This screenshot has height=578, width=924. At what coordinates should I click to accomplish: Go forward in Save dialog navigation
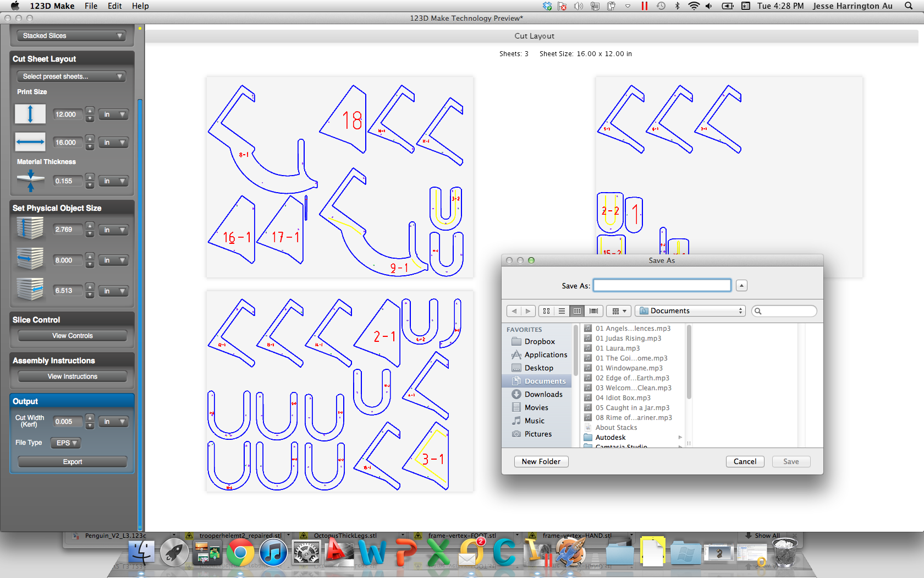point(528,311)
